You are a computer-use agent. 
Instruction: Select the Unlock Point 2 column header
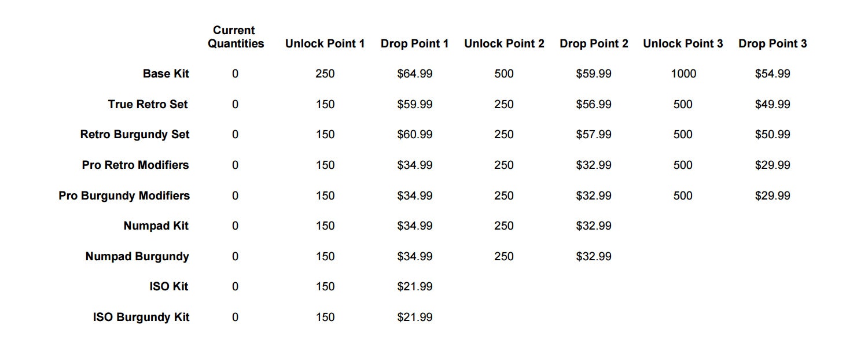(504, 44)
